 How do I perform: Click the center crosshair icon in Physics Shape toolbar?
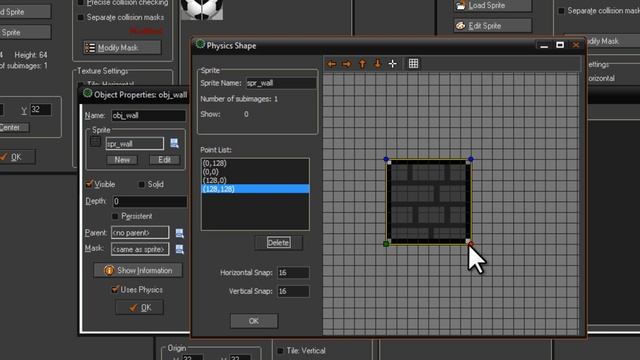(x=392, y=64)
